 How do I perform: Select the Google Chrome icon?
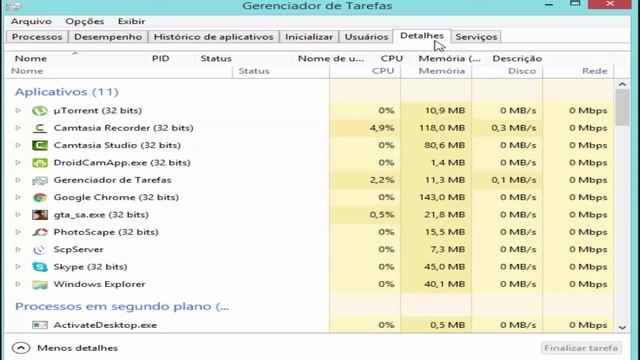coord(40,198)
